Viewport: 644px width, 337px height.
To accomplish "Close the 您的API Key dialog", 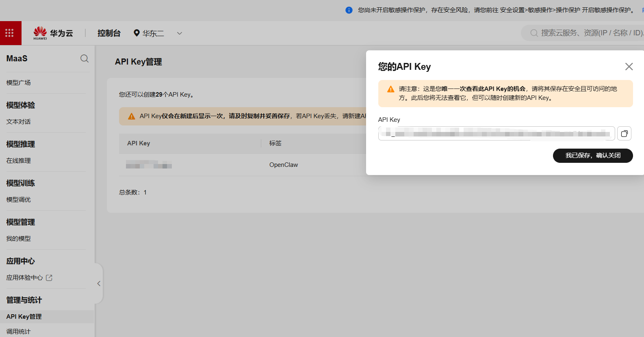I will [629, 67].
